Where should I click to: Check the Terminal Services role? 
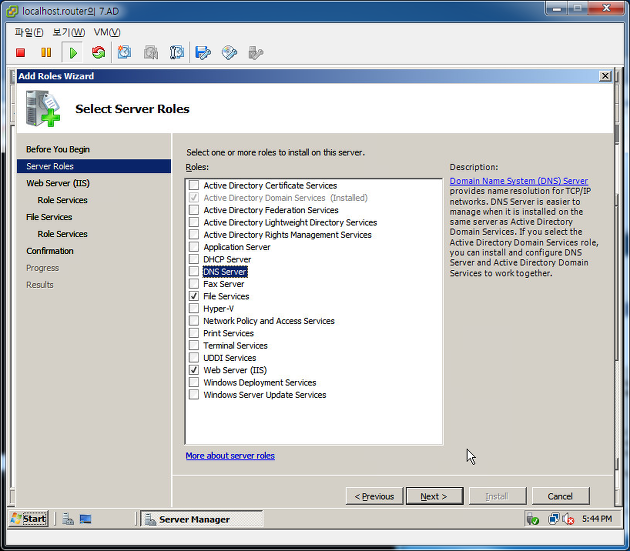[194, 346]
